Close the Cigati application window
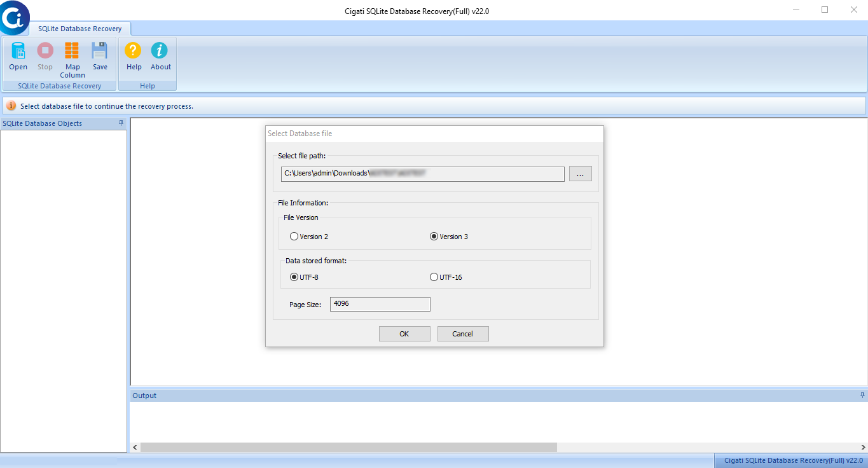This screenshot has width=868, height=468. tap(853, 10)
